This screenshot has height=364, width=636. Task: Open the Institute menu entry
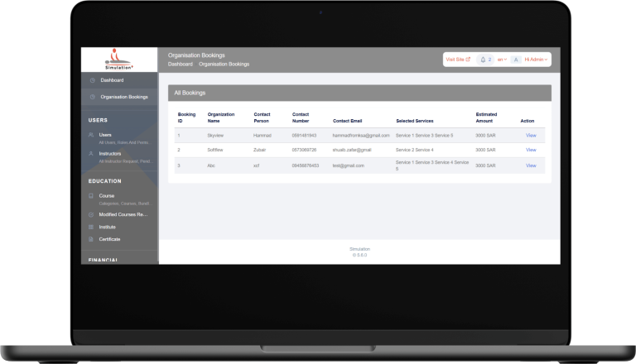107,227
